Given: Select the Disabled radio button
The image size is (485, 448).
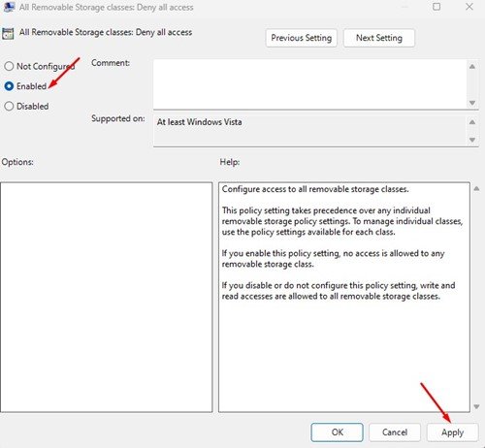Looking at the screenshot, I should point(9,106).
